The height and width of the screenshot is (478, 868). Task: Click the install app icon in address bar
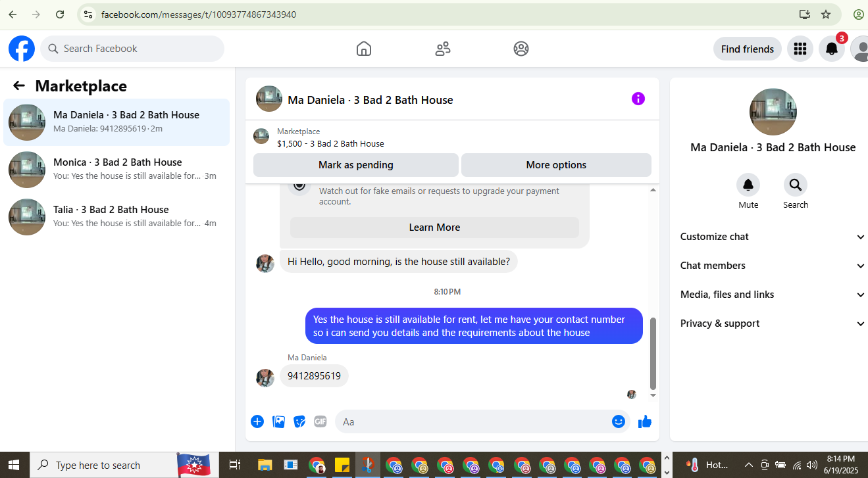[804, 14]
